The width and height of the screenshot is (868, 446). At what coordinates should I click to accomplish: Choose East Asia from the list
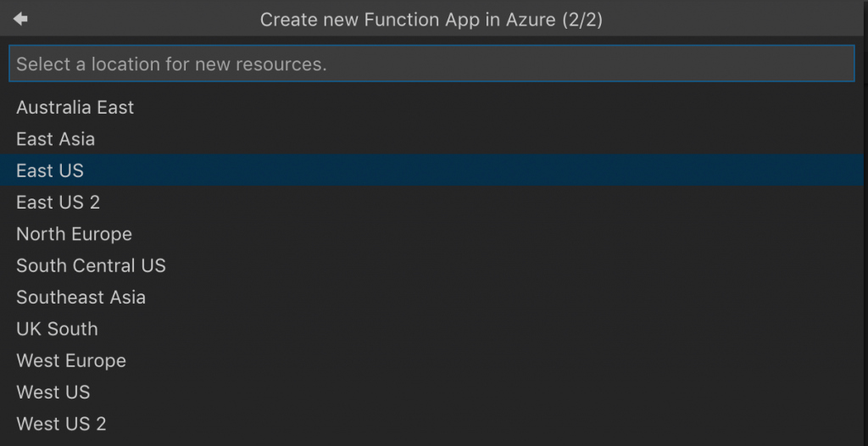click(56, 139)
